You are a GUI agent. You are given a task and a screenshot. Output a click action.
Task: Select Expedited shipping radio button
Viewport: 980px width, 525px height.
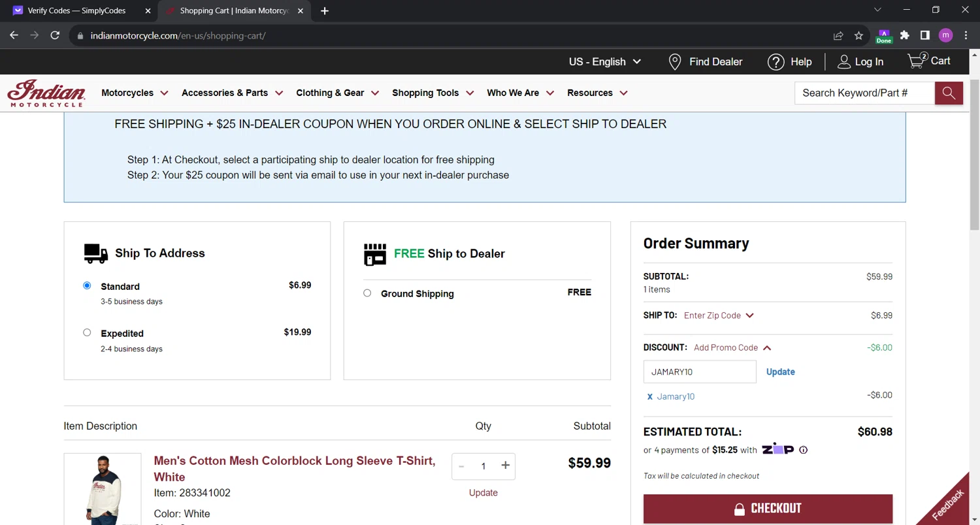tap(87, 332)
